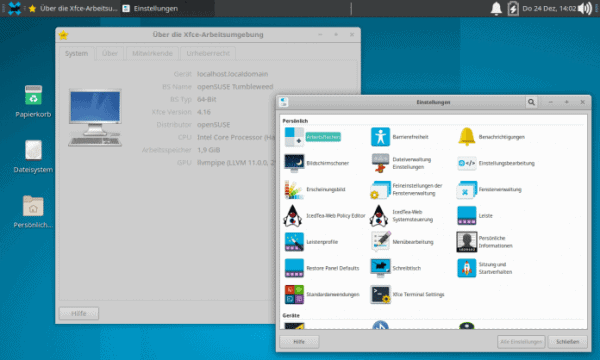Viewport: 600px width, 360px height.
Task: Open Standardanwendungen default applications
Action: tap(322, 295)
